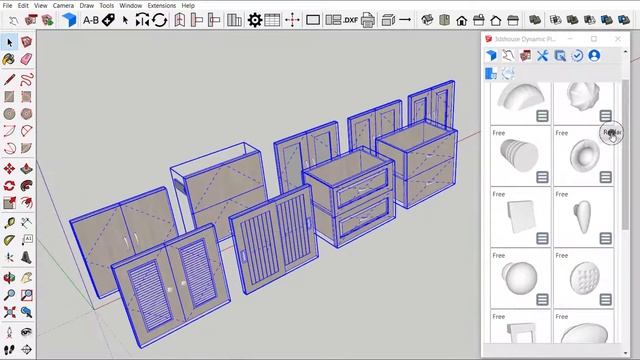Select the Rotate tool in left toolbar

[x=9, y=186]
